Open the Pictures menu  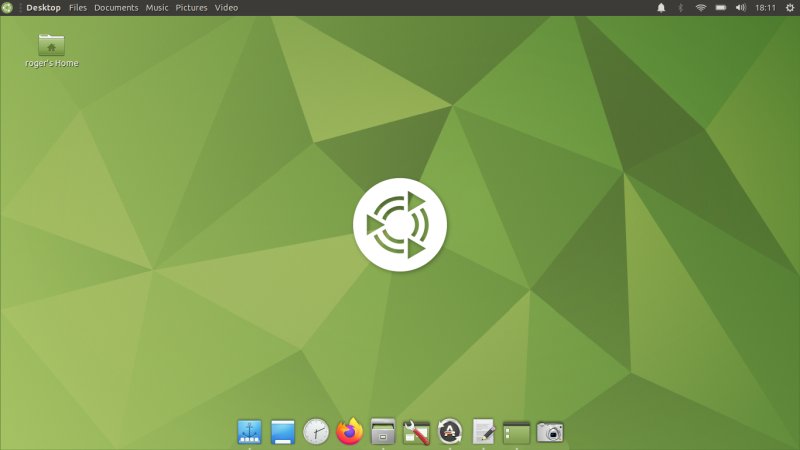(191, 8)
